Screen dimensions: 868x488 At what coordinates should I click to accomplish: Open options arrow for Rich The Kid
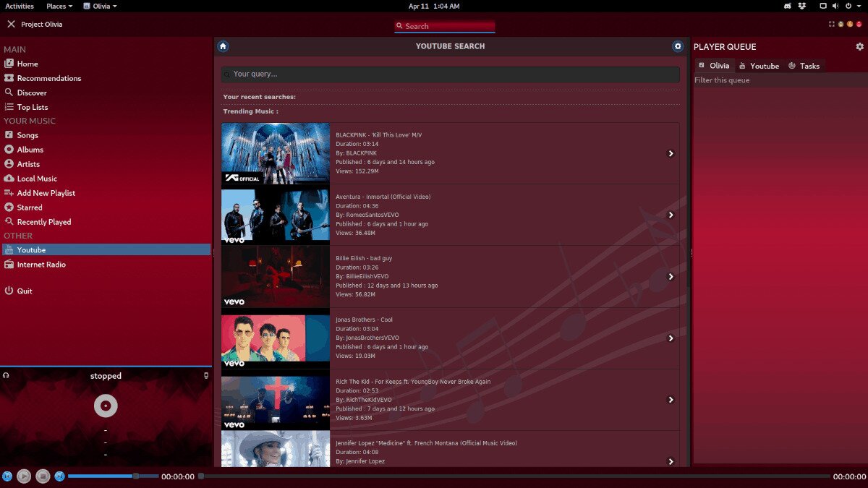(x=671, y=400)
